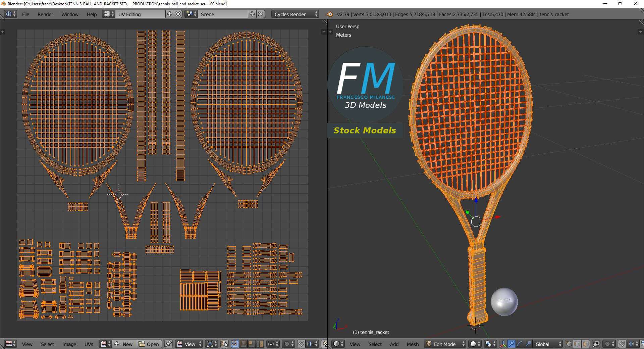The image size is (644, 349).
Task: Open viewport shading mode selector
Action: pos(475,344)
